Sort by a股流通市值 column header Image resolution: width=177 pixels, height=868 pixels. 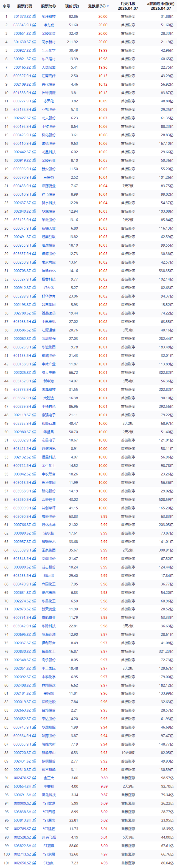point(161,6)
